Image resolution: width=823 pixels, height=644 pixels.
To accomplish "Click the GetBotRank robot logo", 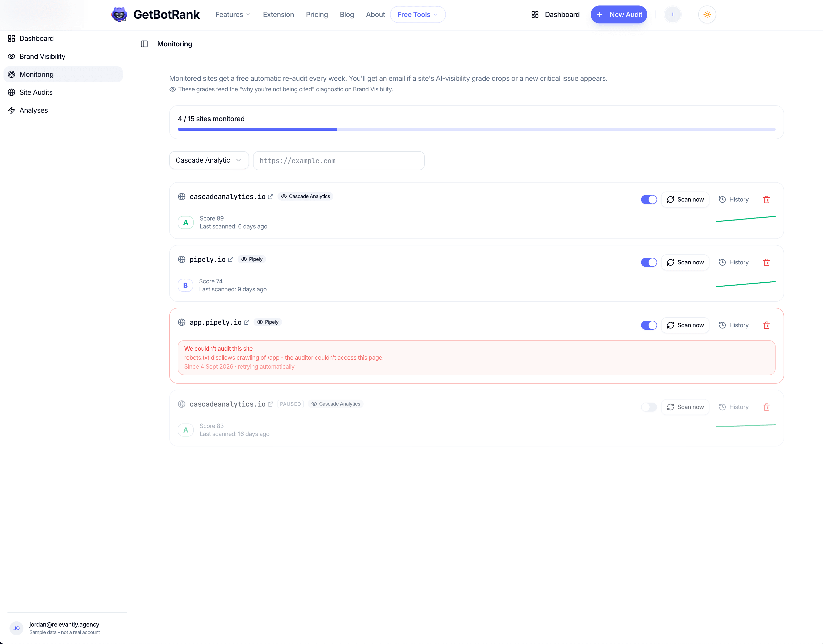I will coord(119,14).
